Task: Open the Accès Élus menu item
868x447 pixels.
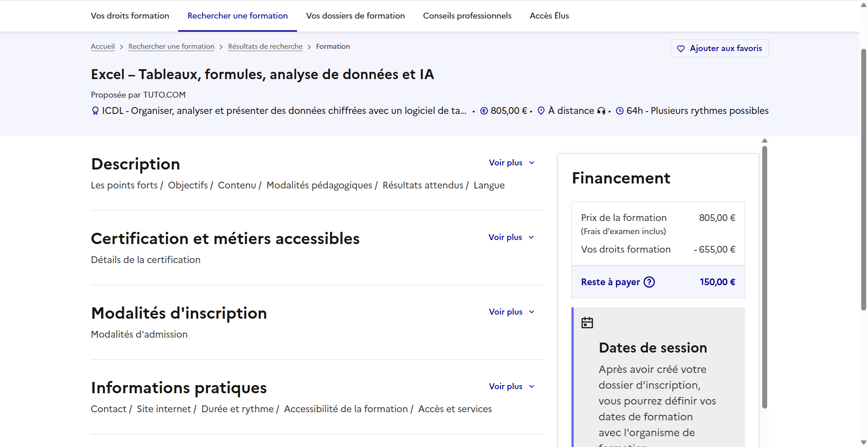Action: pyautogui.click(x=549, y=16)
